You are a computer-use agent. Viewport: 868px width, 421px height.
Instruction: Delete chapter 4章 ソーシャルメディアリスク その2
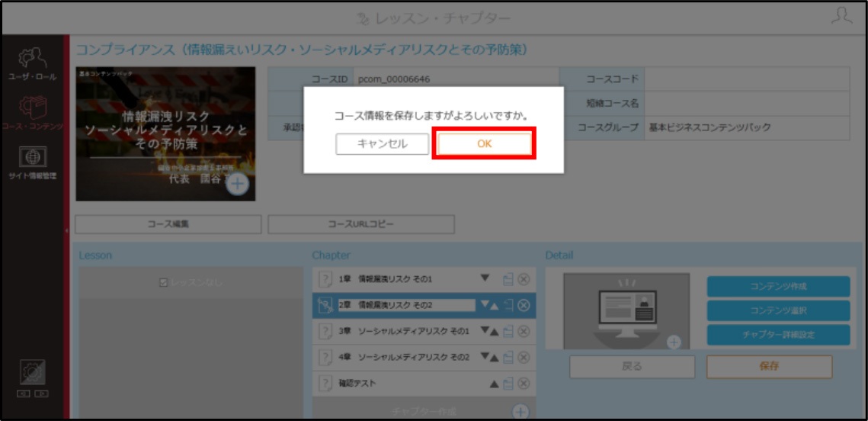pyautogui.click(x=524, y=357)
